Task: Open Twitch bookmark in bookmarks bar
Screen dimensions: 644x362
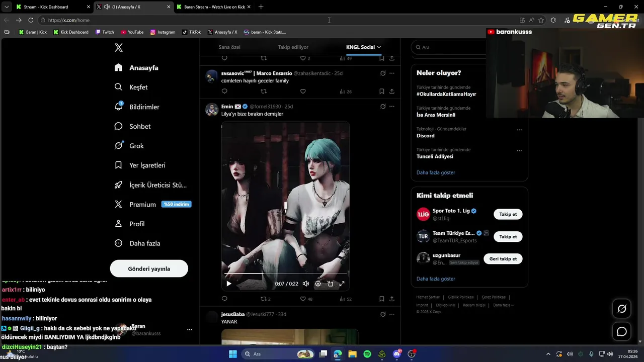Action: [x=105, y=32]
